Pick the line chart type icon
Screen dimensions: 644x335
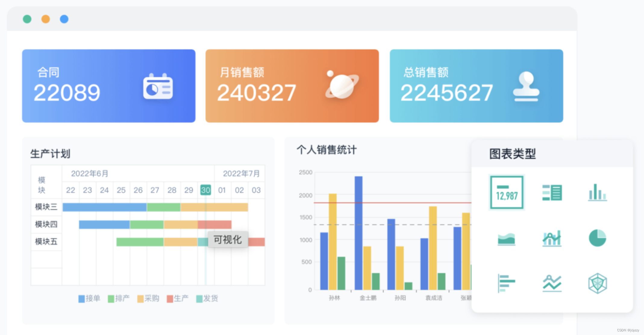(552, 283)
